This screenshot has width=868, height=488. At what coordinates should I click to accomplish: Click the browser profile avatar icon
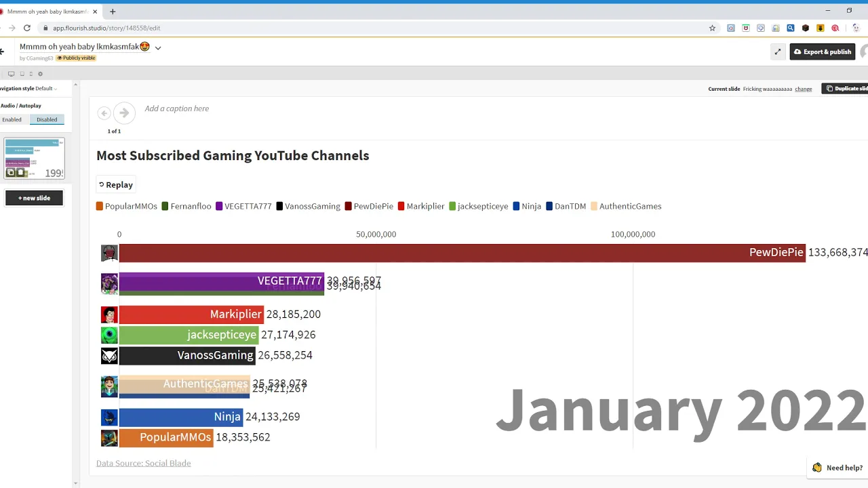(x=857, y=28)
